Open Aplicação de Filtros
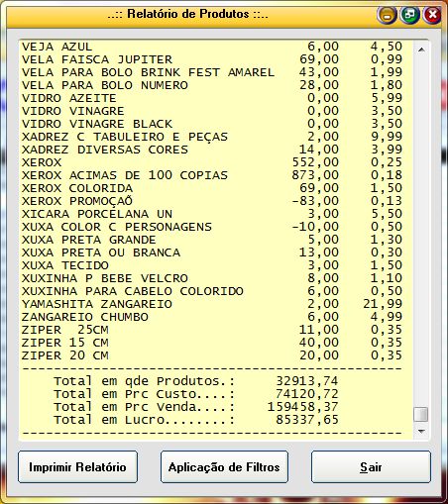 [224, 466]
